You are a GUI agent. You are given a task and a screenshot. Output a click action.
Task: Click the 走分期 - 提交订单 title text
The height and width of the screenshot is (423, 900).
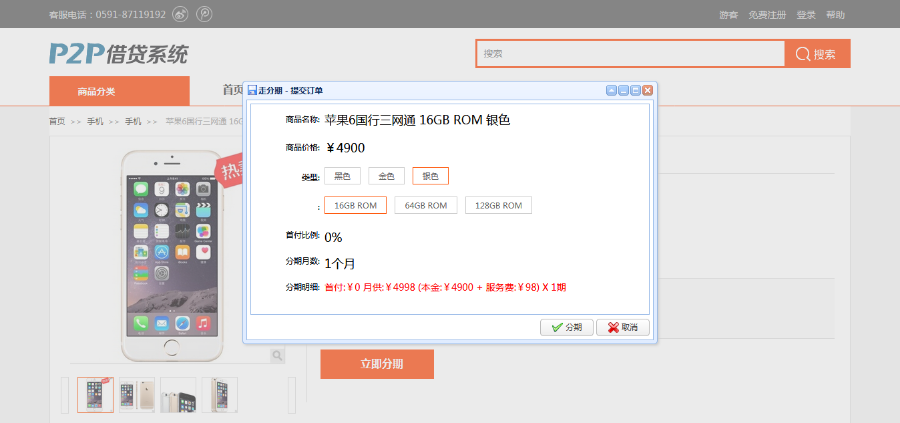click(290, 91)
